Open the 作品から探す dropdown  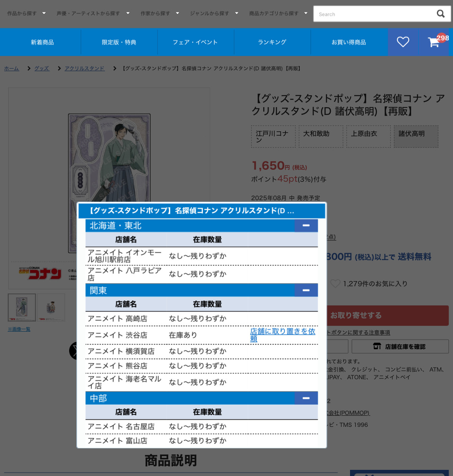27,13
